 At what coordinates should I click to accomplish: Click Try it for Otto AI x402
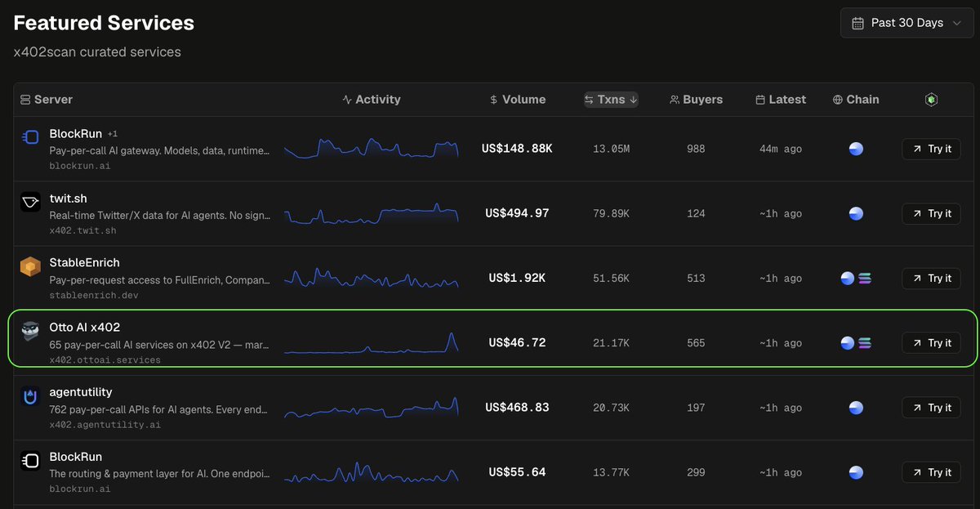click(x=931, y=343)
